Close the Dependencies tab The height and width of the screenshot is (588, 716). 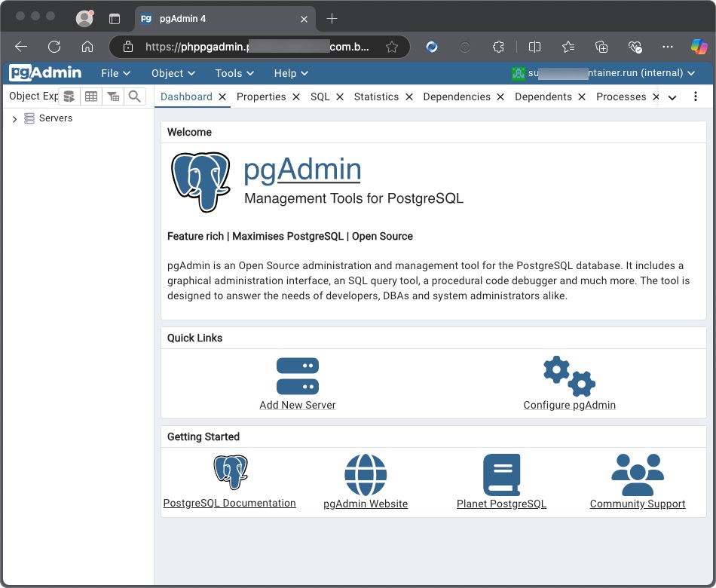[x=500, y=96]
